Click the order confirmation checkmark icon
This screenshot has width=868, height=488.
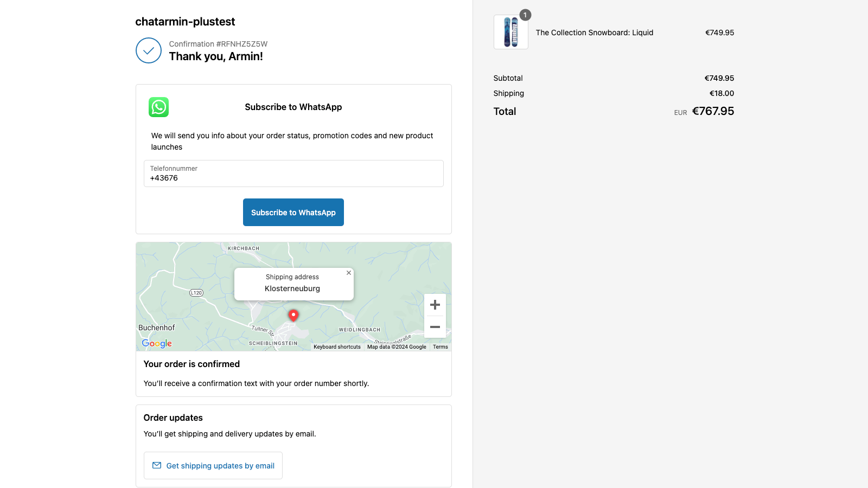pos(149,50)
